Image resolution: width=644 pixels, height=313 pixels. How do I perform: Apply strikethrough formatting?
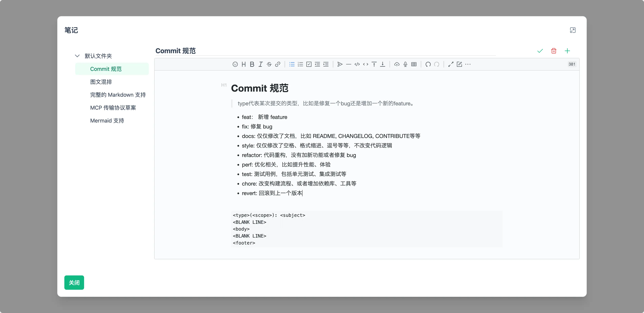tap(269, 64)
